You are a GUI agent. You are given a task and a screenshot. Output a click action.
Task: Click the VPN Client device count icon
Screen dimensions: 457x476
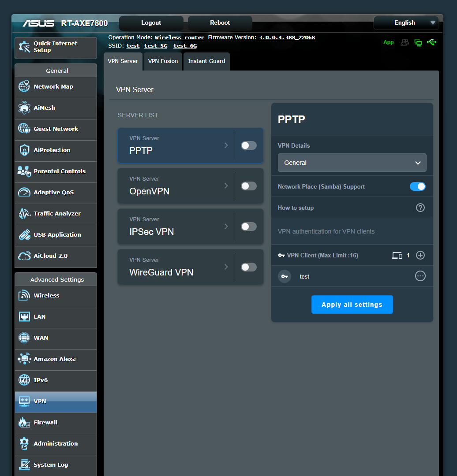tap(397, 255)
